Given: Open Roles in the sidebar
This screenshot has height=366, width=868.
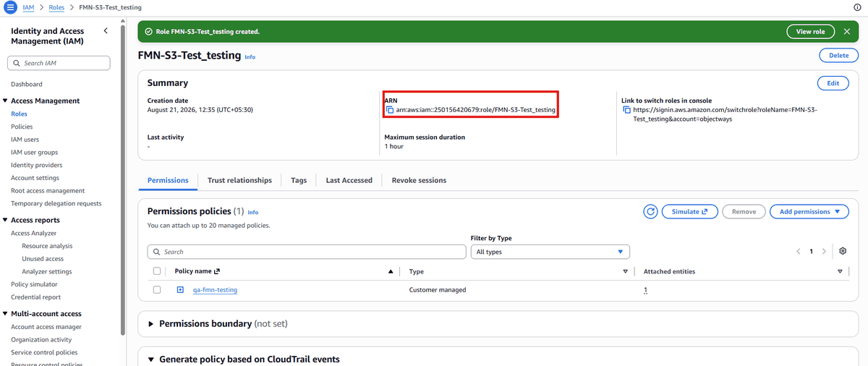Looking at the screenshot, I should 19,114.
